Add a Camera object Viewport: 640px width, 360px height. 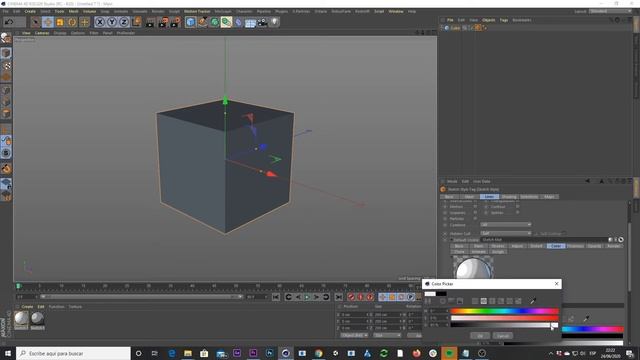coord(262,22)
